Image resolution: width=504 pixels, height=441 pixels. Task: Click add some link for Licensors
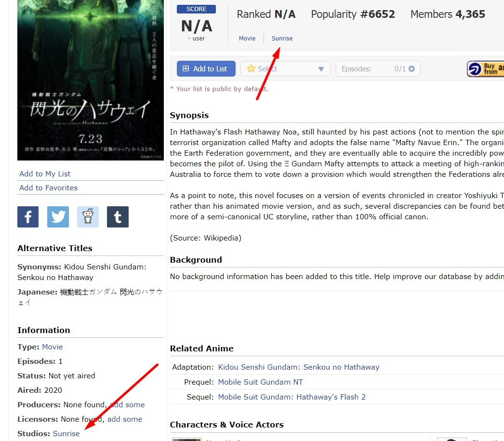125,419
